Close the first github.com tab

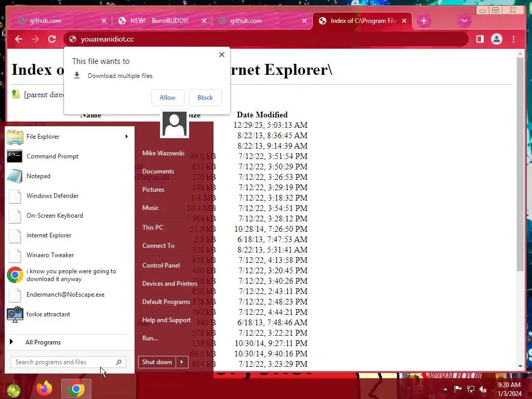[104, 21]
